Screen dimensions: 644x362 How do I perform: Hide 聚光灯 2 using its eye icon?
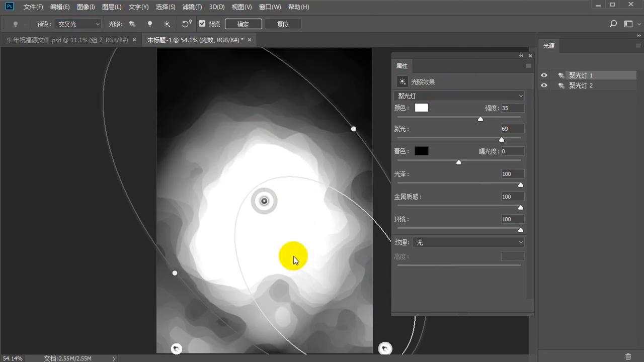coord(544,85)
